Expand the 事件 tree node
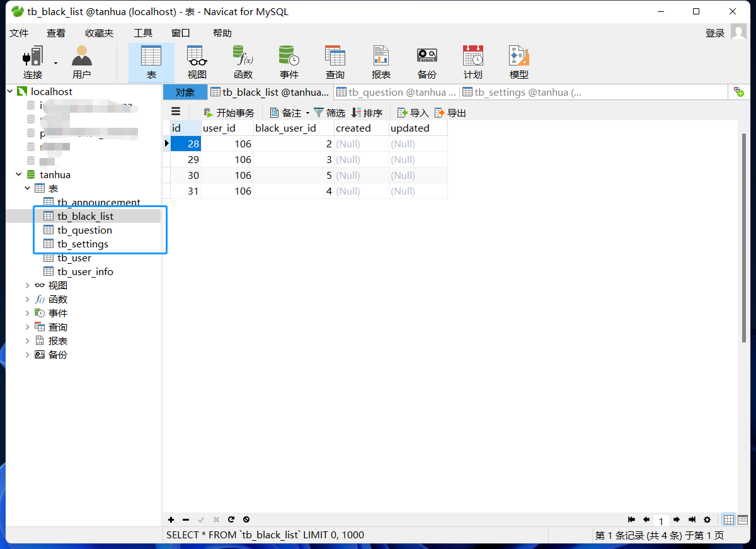Image resolution: width=756 pixels, height=549 pixels. (x=28, y=313)
